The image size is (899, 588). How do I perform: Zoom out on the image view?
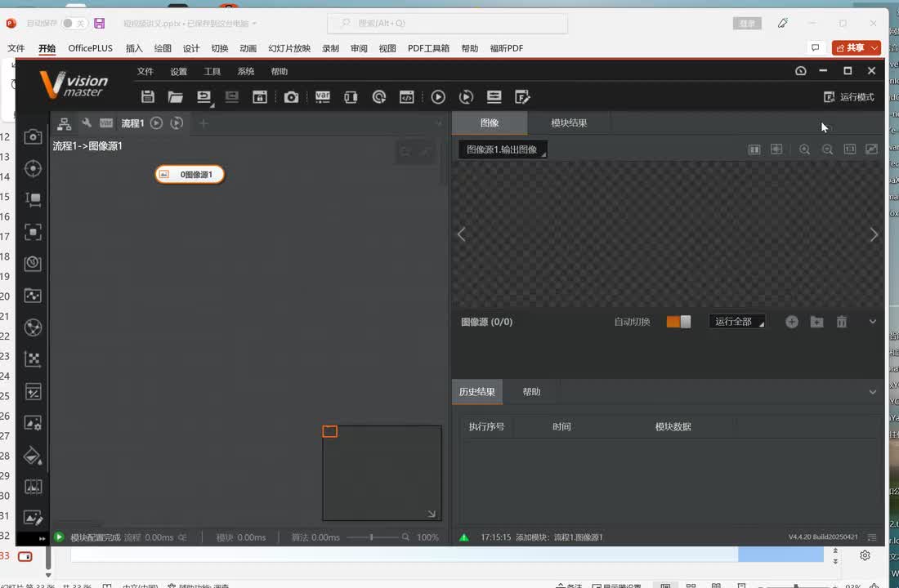(x=827, y=149)
